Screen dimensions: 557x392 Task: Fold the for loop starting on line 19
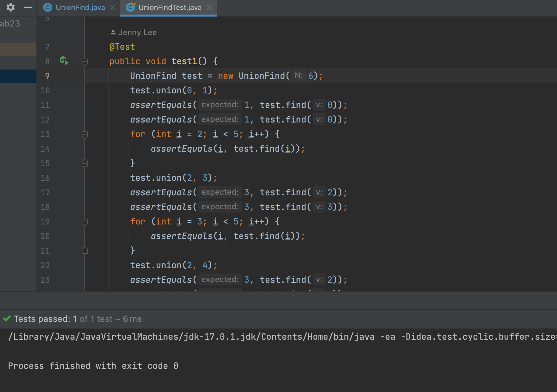(85, 222)
